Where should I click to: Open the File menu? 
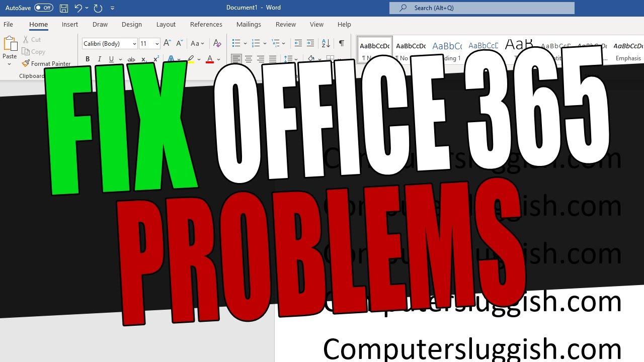[x=8, y=24]
